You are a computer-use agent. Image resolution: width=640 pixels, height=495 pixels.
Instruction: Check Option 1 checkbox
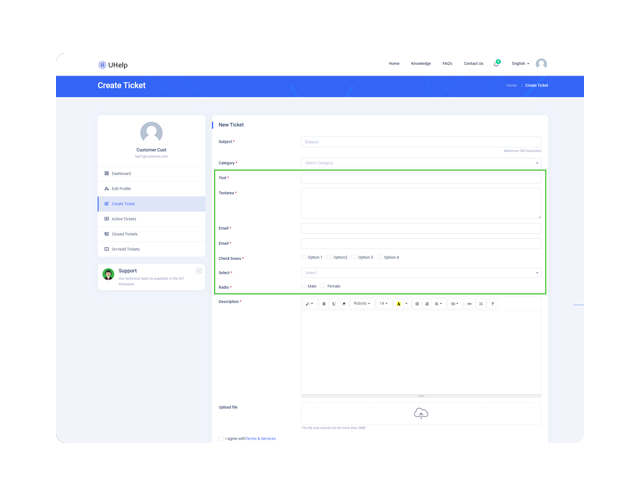[x=303, y=257]
